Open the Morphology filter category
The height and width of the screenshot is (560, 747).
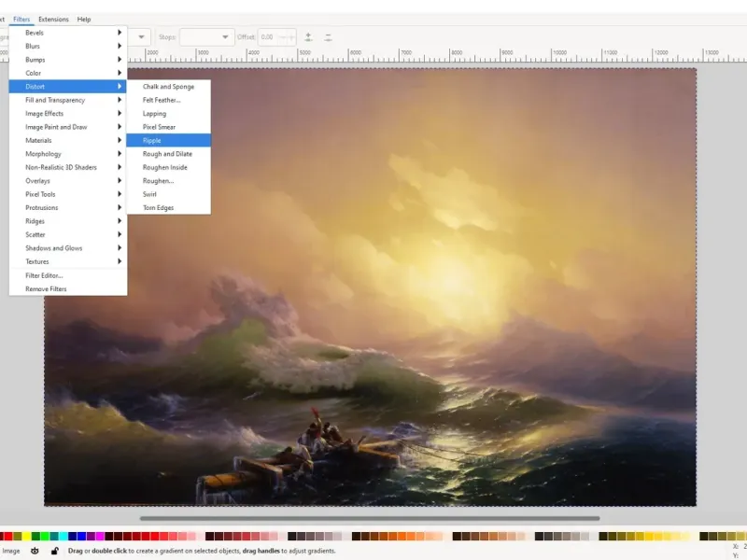[x=68, y=154]
